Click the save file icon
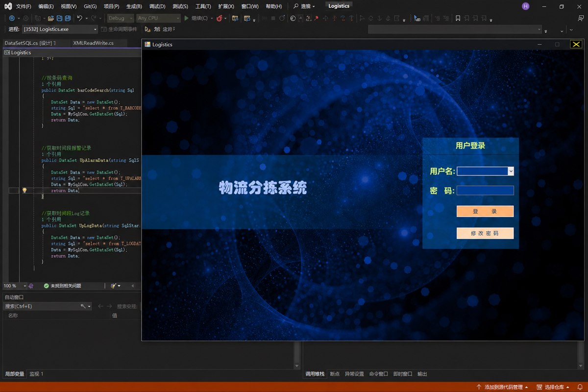The image size is (588, 392). [x=59, y=18]
